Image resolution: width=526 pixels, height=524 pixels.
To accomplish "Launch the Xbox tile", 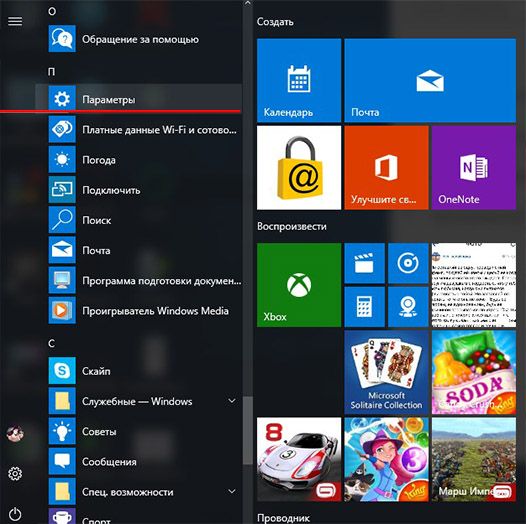I will (x=299, y=285).
